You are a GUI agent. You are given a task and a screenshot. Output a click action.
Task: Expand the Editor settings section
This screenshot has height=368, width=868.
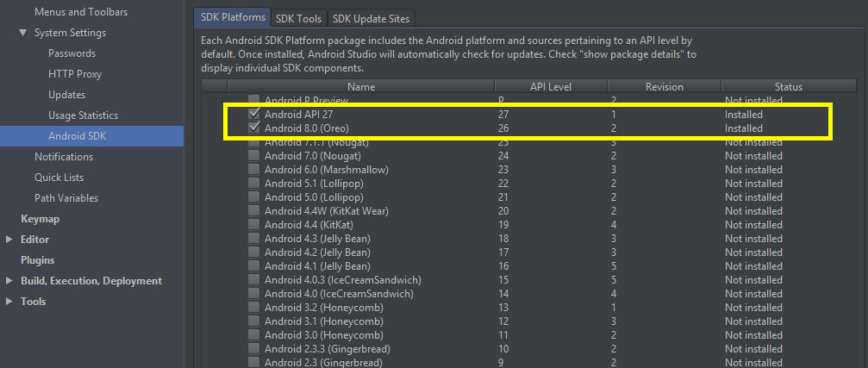[9, 240]
